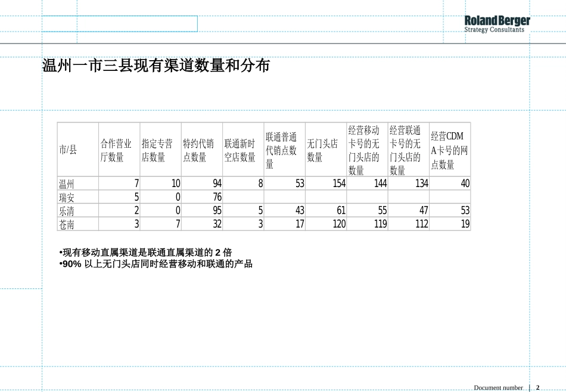The width and height of the screenshot is (566, 392).
Task: Select the 无门头店数量 column header
Action: click(x=326, y=150)
